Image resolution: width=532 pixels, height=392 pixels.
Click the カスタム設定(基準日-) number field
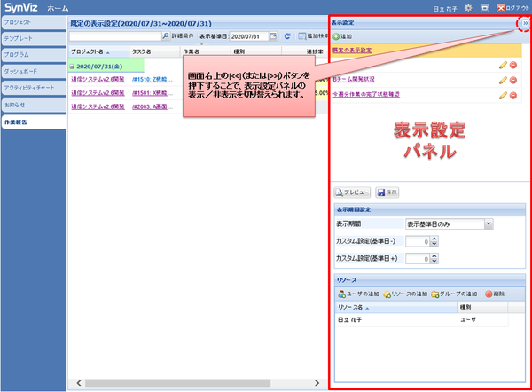[x=418, y=241]
